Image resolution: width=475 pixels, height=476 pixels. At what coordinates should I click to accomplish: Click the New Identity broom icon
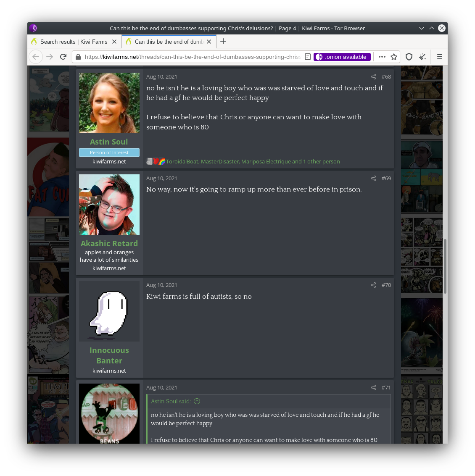422,57
